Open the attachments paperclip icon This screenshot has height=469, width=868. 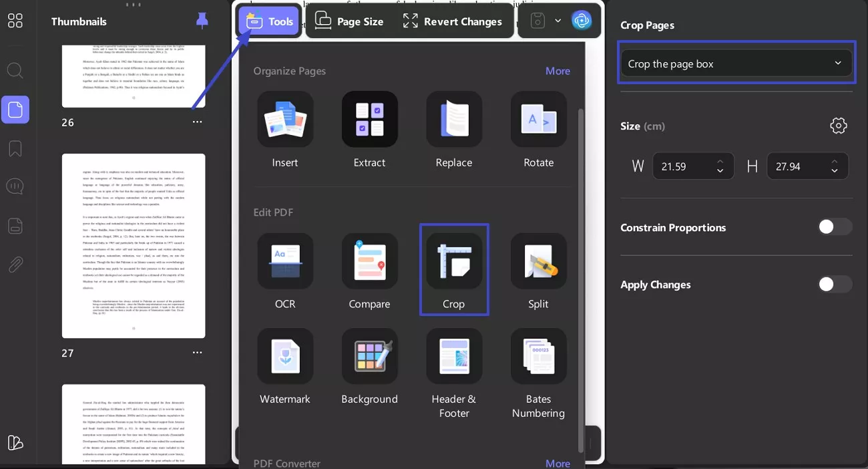[15, 265]
